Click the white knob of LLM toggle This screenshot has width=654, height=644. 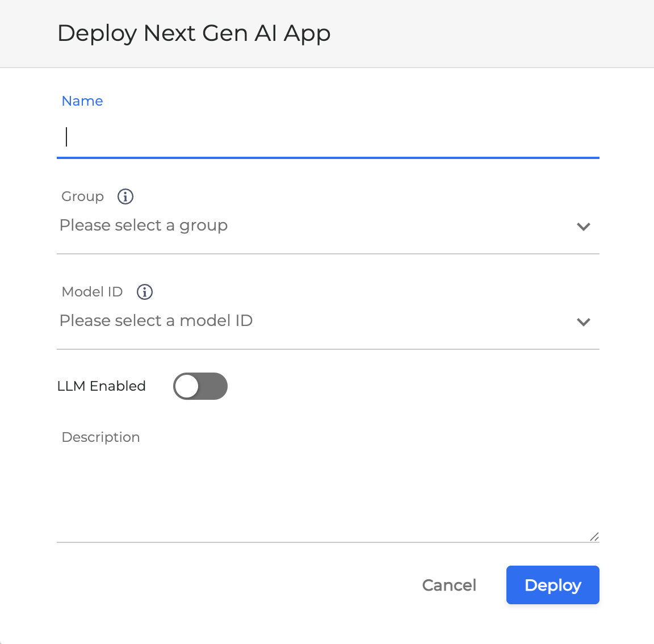[x=187, y=386]
